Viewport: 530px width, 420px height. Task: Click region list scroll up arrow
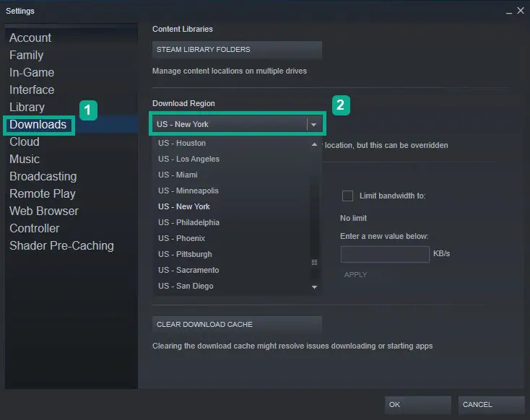(x=314, y=144)
